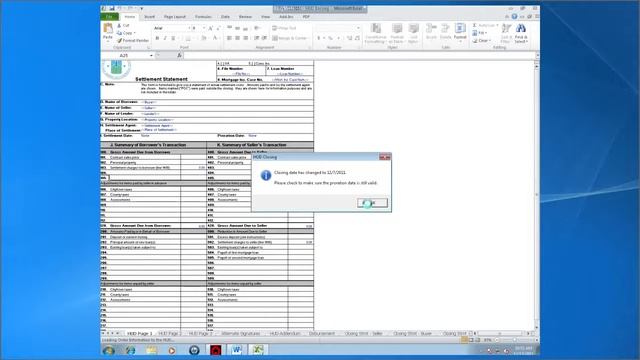Open the Font Color dropdown arrow
This screenshot has height=360, width=640.
click(x=219, y=38)
